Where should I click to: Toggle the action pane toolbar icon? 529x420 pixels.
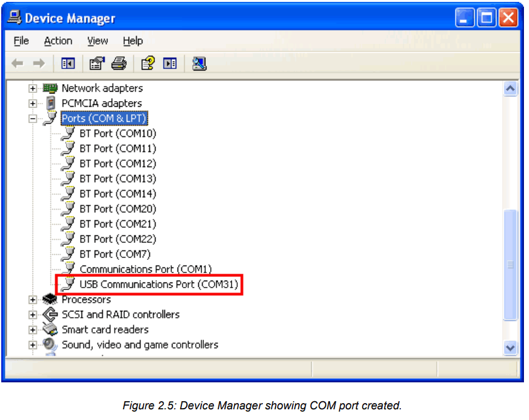click(169, 63)
